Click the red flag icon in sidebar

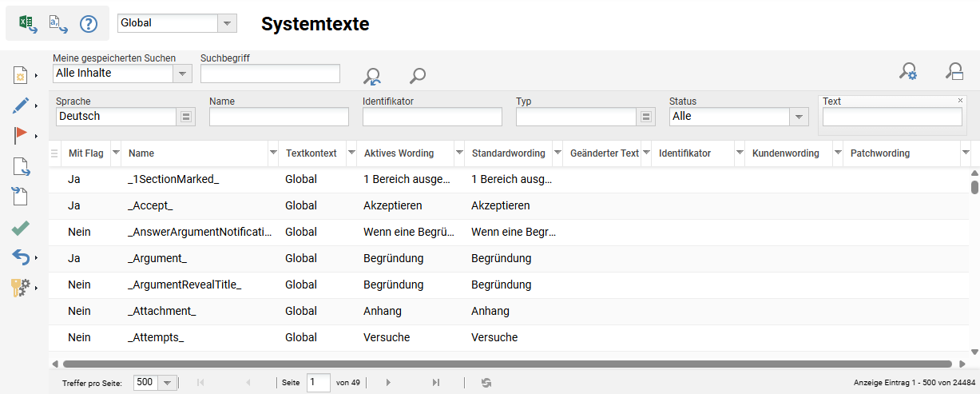(x=22, y=135)
